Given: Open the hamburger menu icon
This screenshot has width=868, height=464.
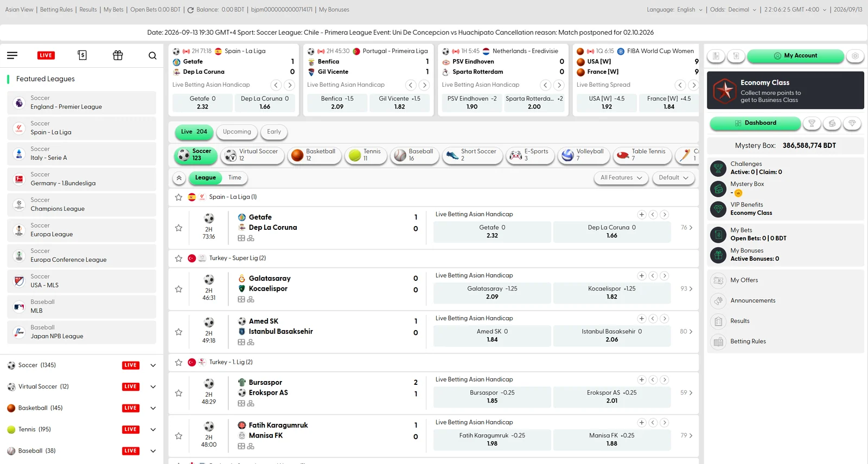Looking at the screenshot, I should tap(12, 55).
